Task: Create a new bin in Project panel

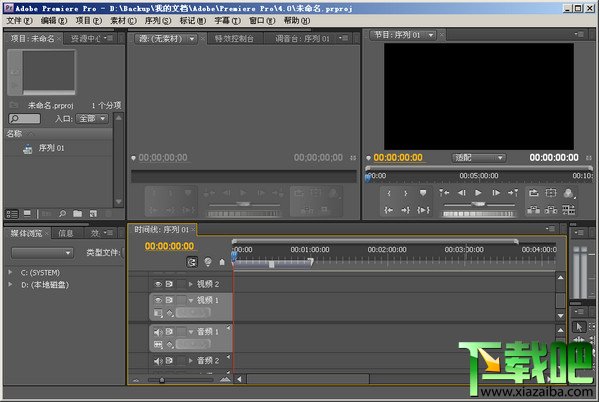Action: (78, 214)
